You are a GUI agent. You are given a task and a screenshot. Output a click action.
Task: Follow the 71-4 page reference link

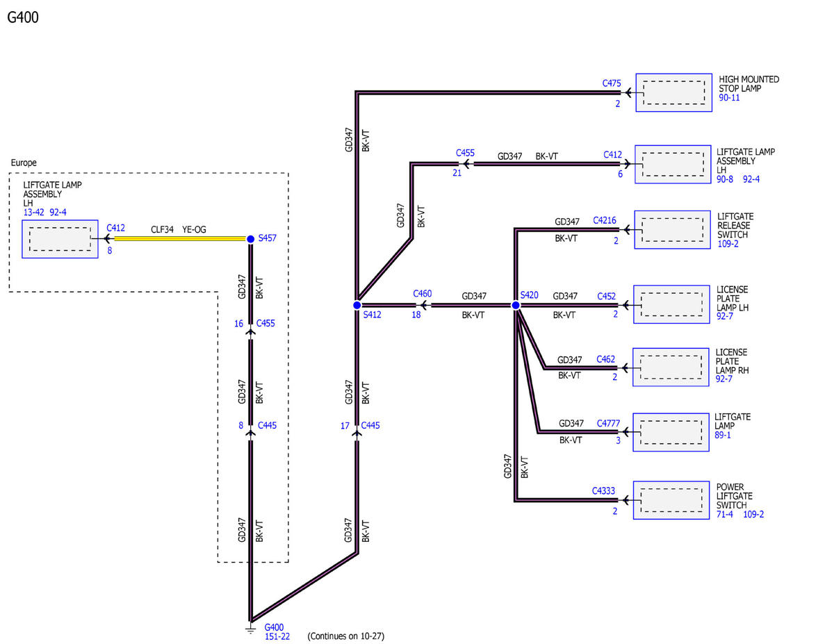pos(725,514)
